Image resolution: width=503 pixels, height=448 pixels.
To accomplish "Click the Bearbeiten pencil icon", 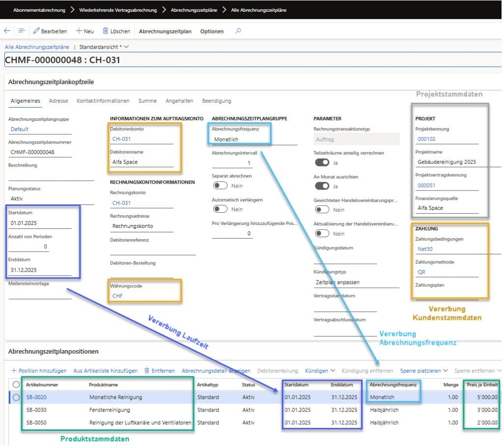I will coord(36,31).
